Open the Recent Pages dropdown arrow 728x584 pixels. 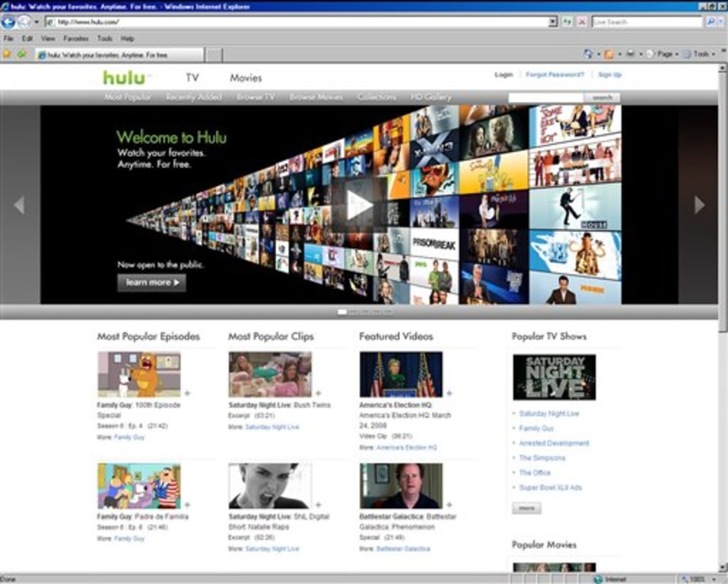pos(37,22)
